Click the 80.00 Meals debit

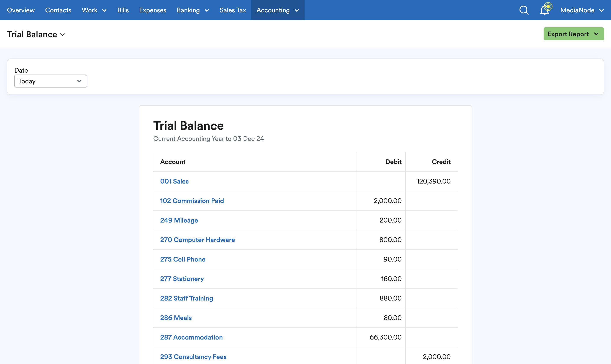[x=393, y=318]
